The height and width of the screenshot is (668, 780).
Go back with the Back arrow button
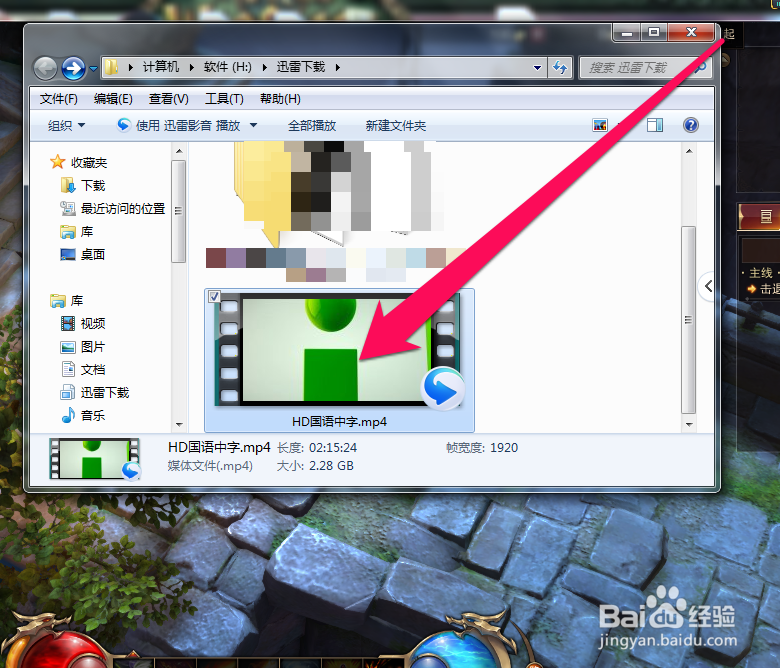(45, 68)
